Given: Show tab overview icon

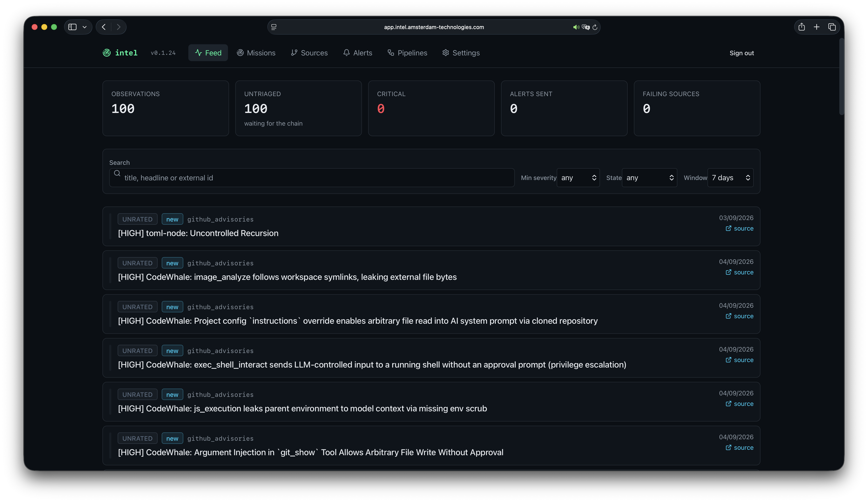Looking at the screenshot, I should (832, 27).
